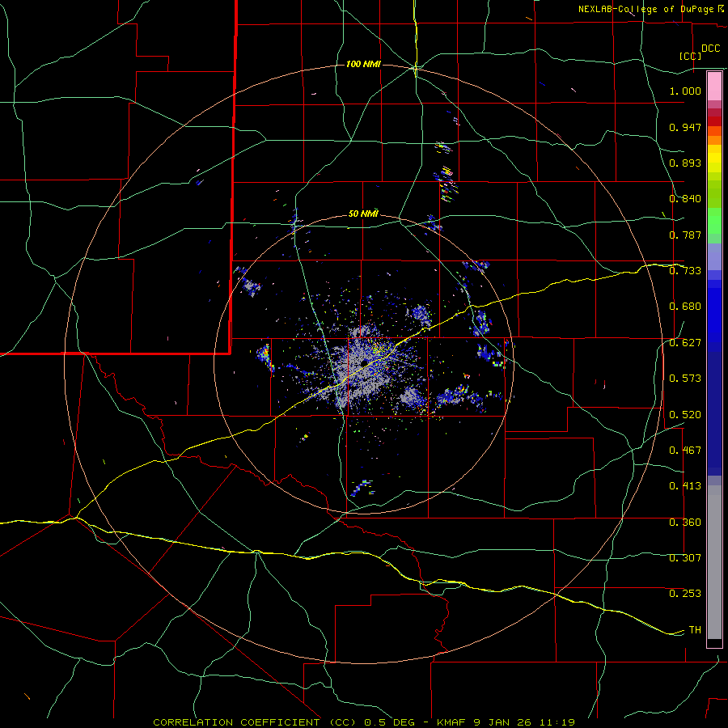Screen dimensions: 728x728
Task: Click the 0.680 scale label
Action: point(685,307)
